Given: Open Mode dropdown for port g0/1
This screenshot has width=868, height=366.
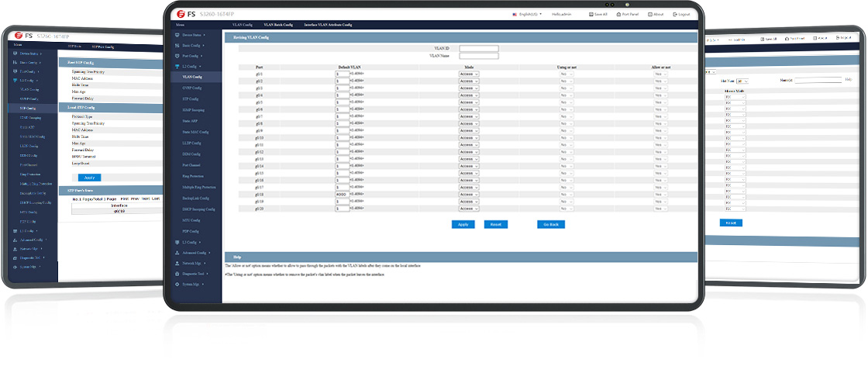Looking at the screenshot, I should coord(469,74).
